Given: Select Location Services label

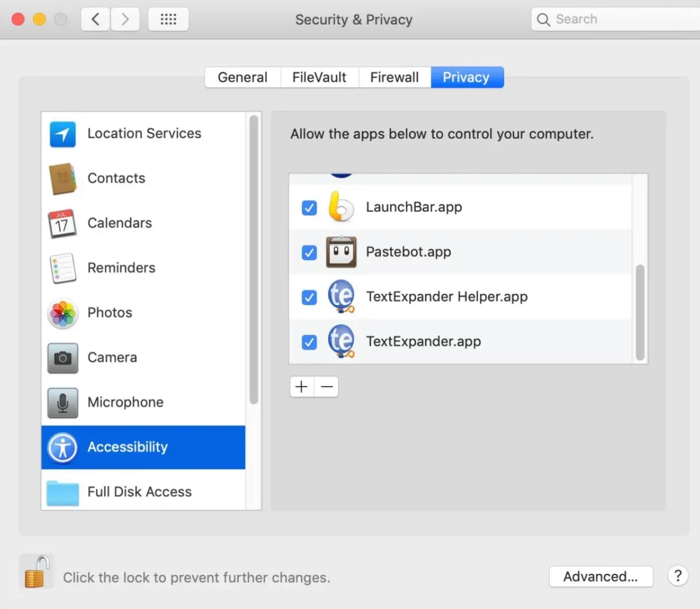Looking at the screenshot, I should pos(144,134).
